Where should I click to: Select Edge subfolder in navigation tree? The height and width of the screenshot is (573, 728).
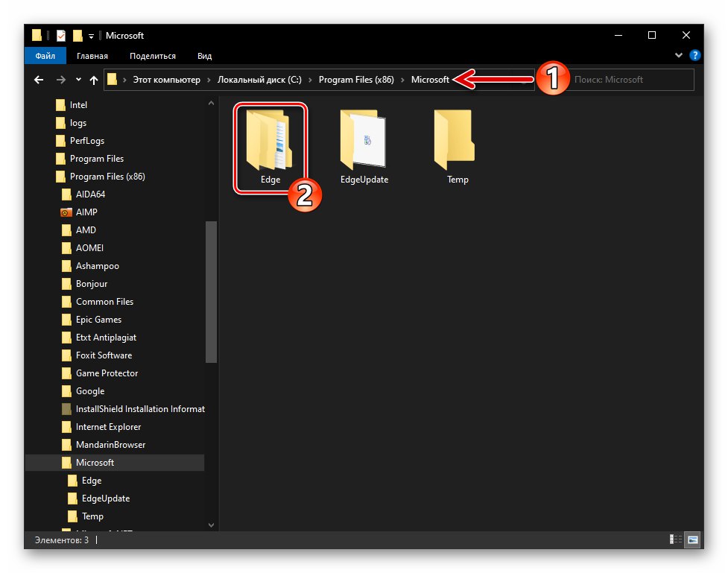(84, 481)
